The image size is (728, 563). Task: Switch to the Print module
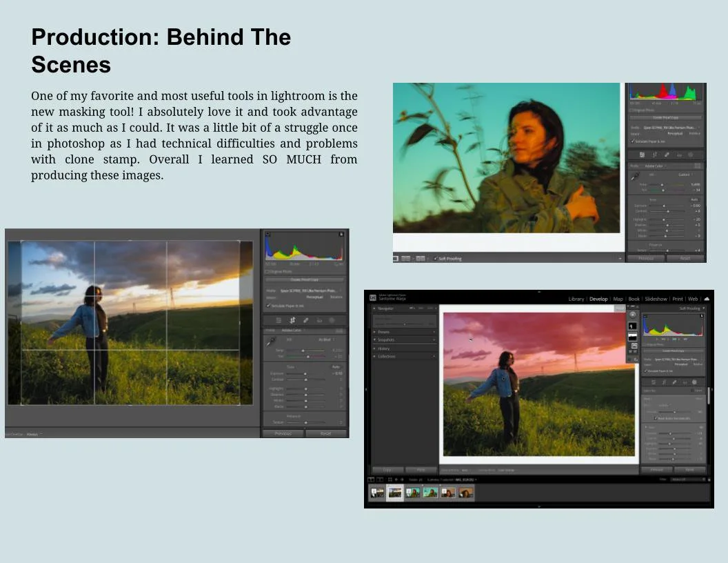coord(678,299)
